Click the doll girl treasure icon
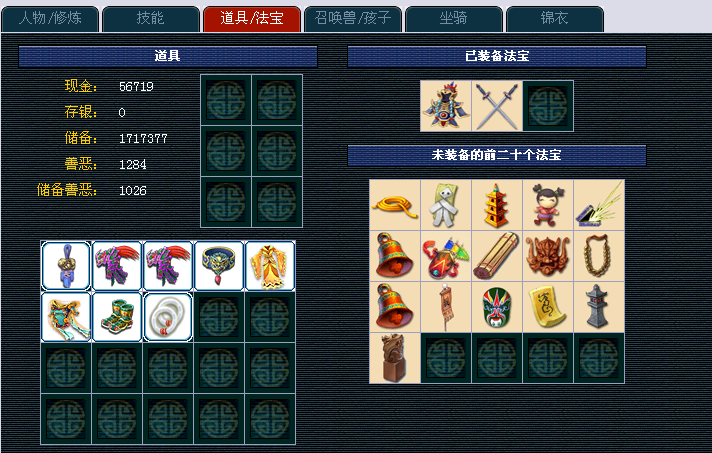This screenshot has height=453, width=712. point(548,205)
